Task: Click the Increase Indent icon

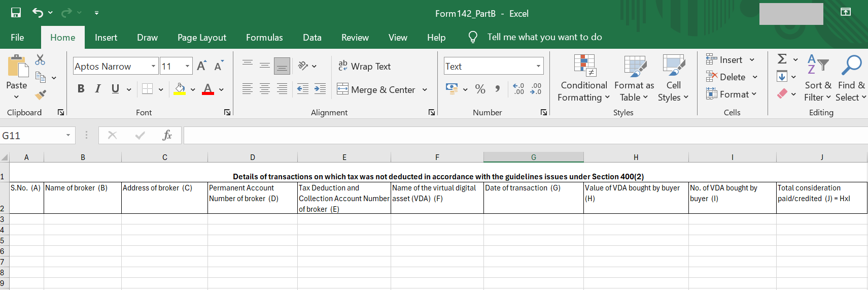Action: tap(320, 89)
